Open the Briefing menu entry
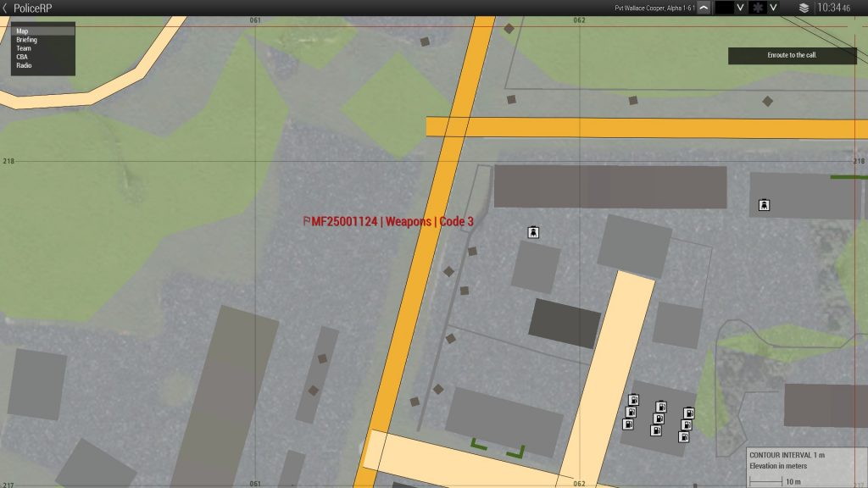Viewport: 868px width, 488px height. point(26,40)
